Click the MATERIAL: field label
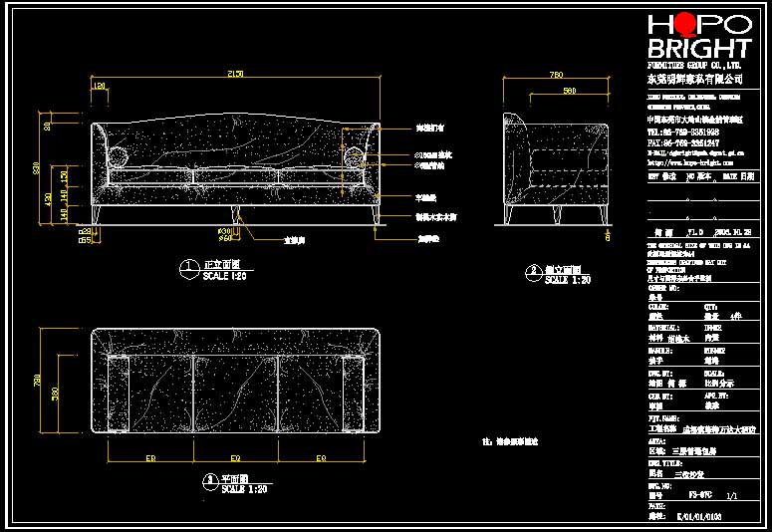 pyautogui.click(x=663, y=328)
